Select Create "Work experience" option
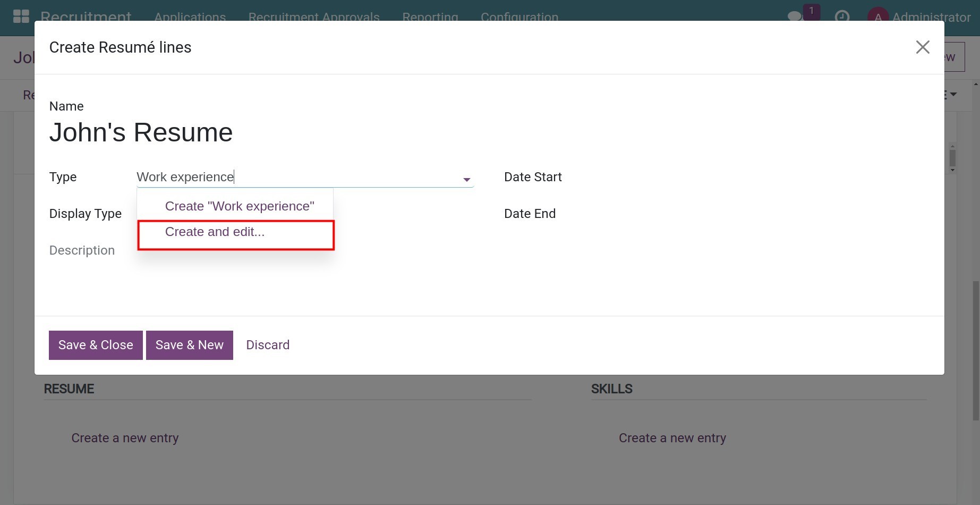Screen dimensions: 980x505 click(239, 206)
